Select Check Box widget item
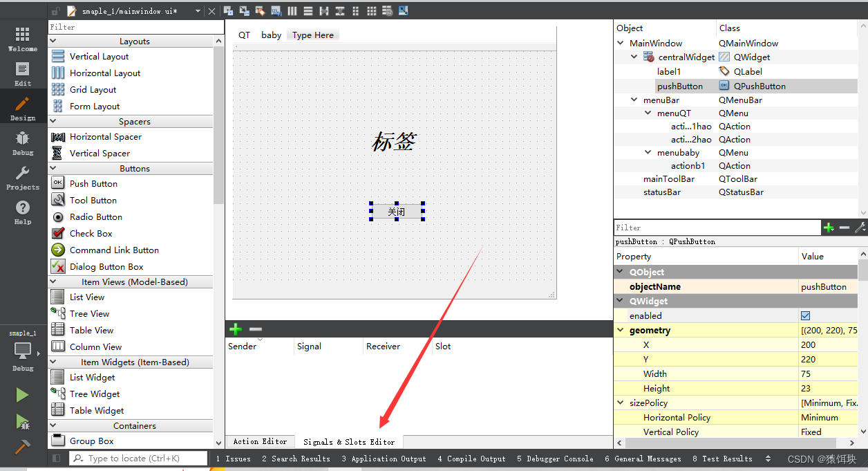The width and height of the screenshot is (868, 471). coord(91,234)
